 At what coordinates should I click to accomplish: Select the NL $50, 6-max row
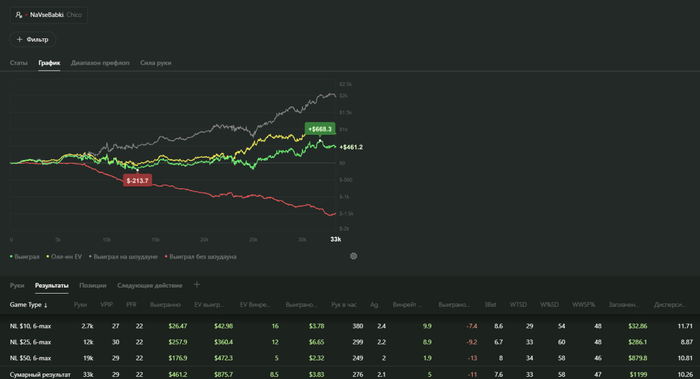tap(350, 358)
